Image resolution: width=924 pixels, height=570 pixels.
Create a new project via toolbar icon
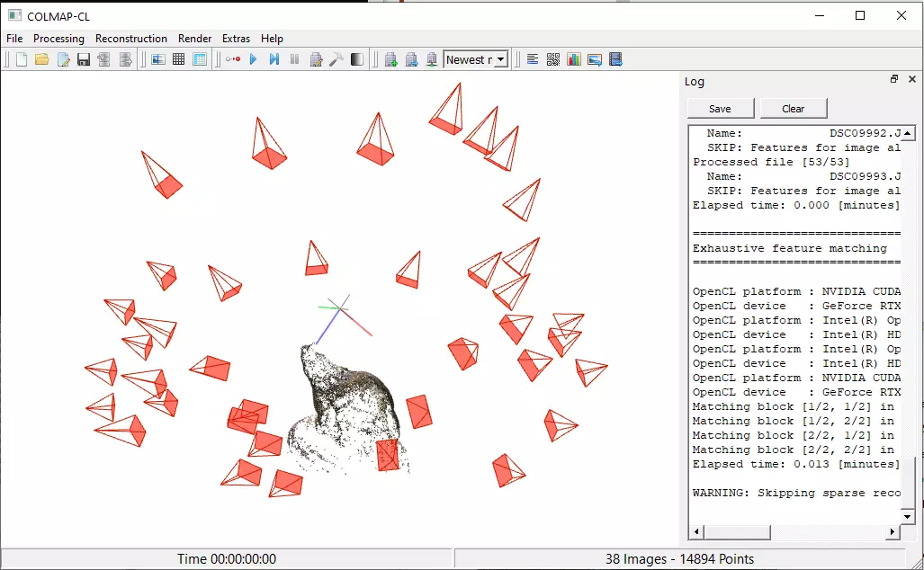(21, 60)
